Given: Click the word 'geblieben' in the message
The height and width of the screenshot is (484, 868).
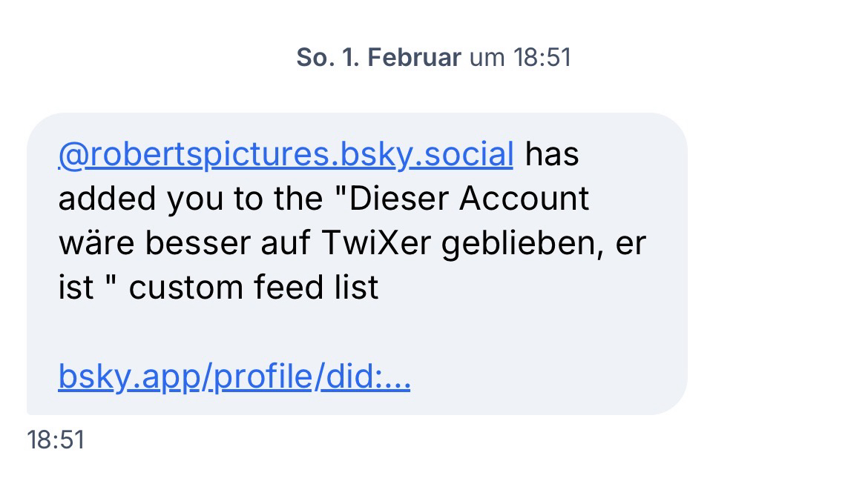Looking at the screenshot, I should tap(519, 243).
